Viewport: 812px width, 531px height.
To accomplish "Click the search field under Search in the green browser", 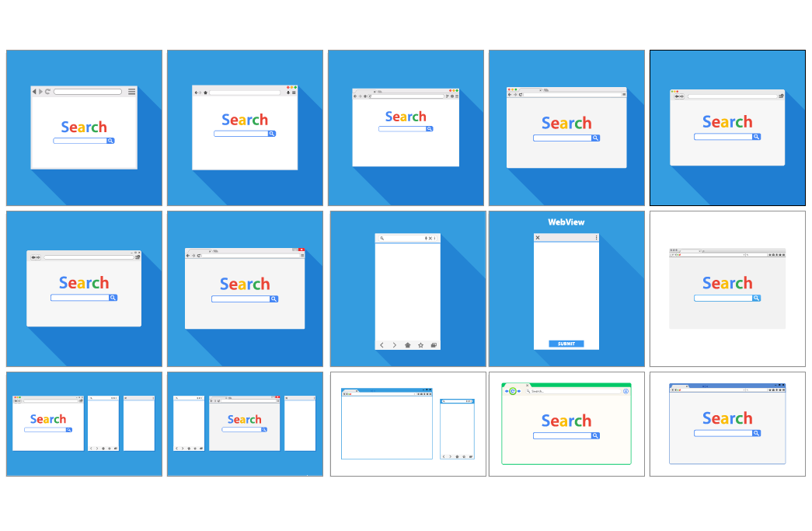I will [x=562, y=436].
